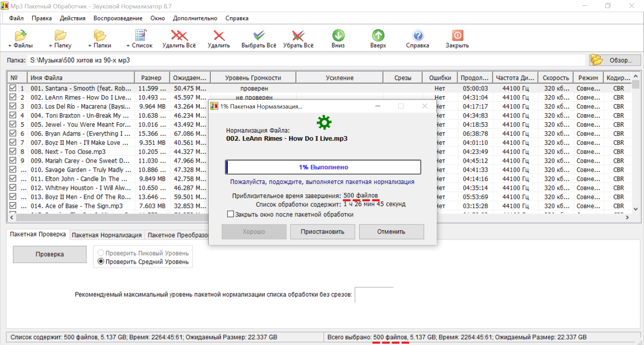This screenshot has height=345, width=644.
Task: Open the 'Дополнительно' menu
Action: pyautogui.click(x=195, y=18)
